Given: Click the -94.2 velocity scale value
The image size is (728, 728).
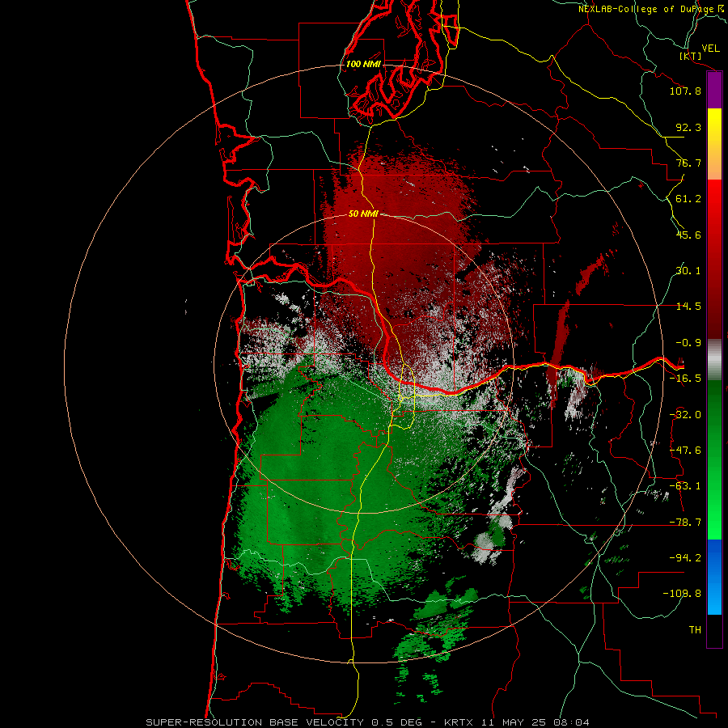Looking at the screenshot, I should click(x=685, y=558).
